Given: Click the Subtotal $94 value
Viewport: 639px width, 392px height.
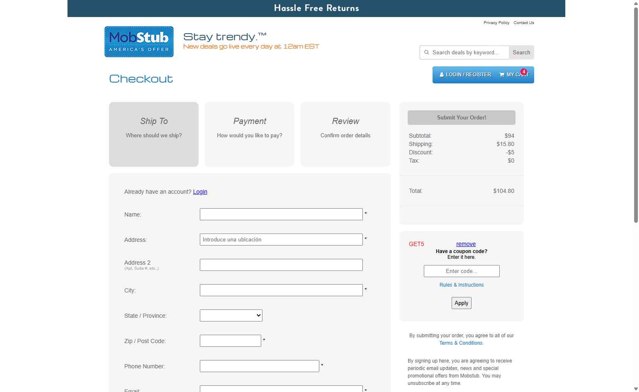Looking at the screenshot, I should tap(509, 136).
